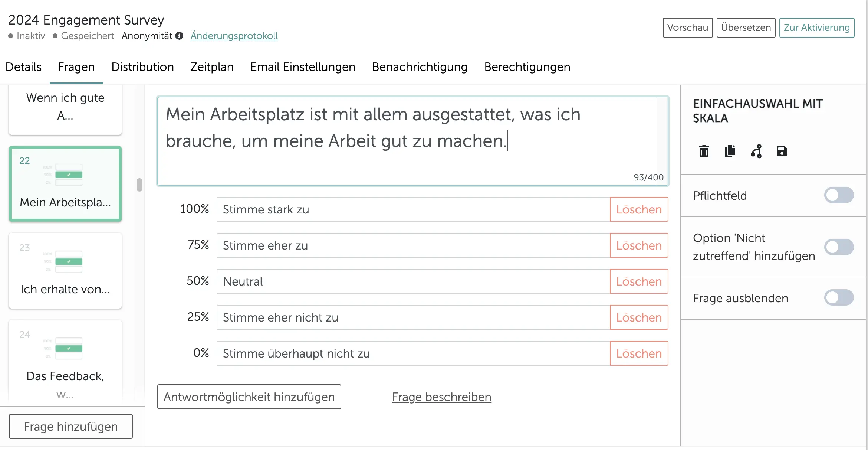Turn on 'Option Nicht zutreffend hinzufügen'
This screenshot has height=450, width=868.
[x=839, y=247]
